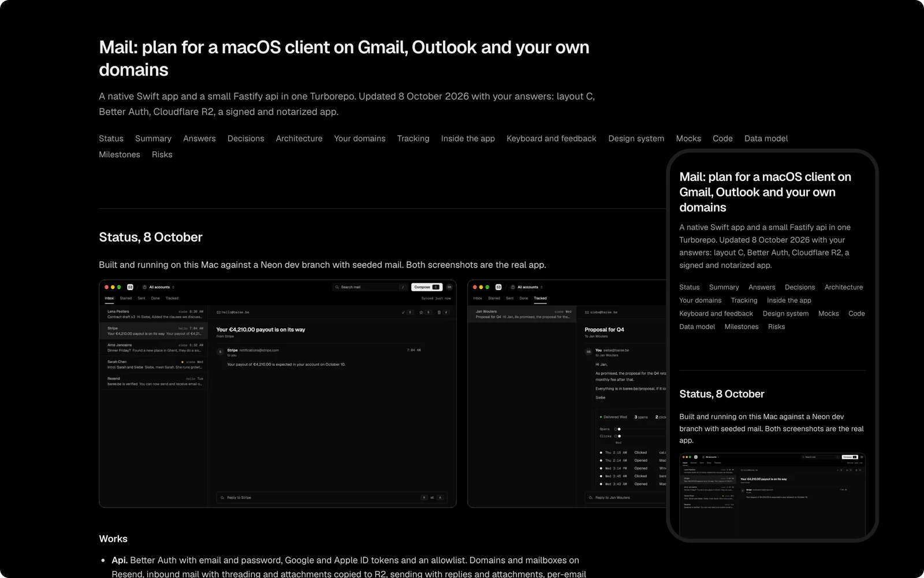Open Keyboard and feedback in the main page nav
The height and width of the screenshot is (578, 924).
[552, 139]
